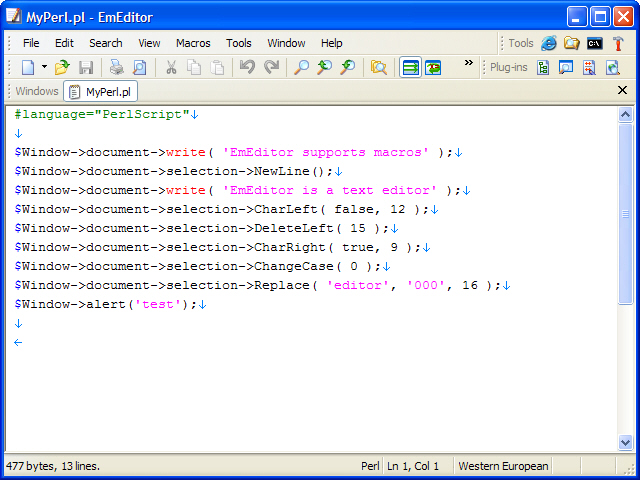Click the scrollbar down arrow
Screen dimensions: 640x480
[x=625, y=442]
